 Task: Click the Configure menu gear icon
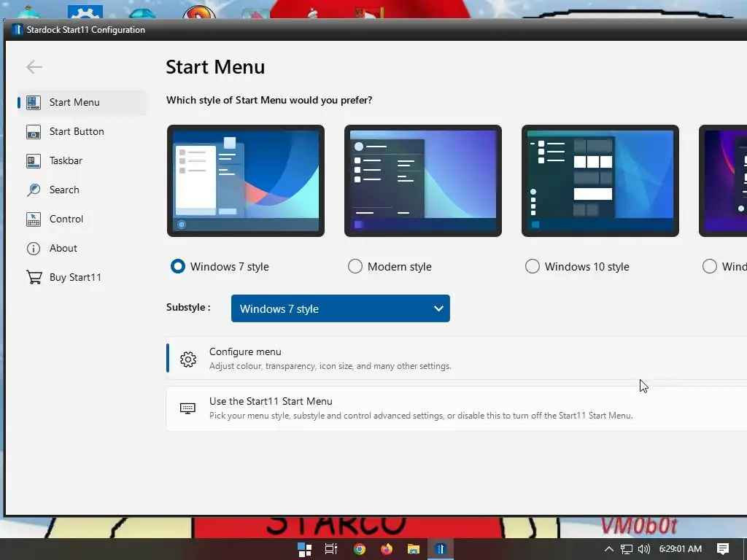188,359
